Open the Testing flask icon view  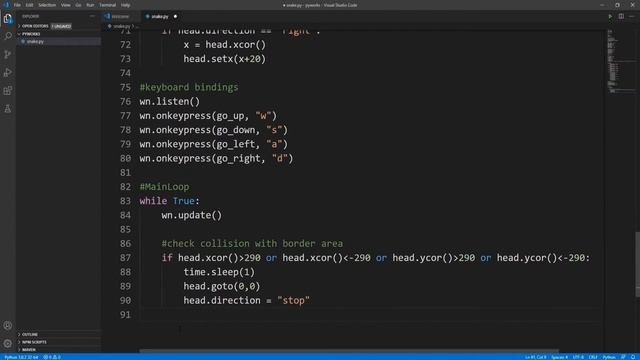point(8,109)
